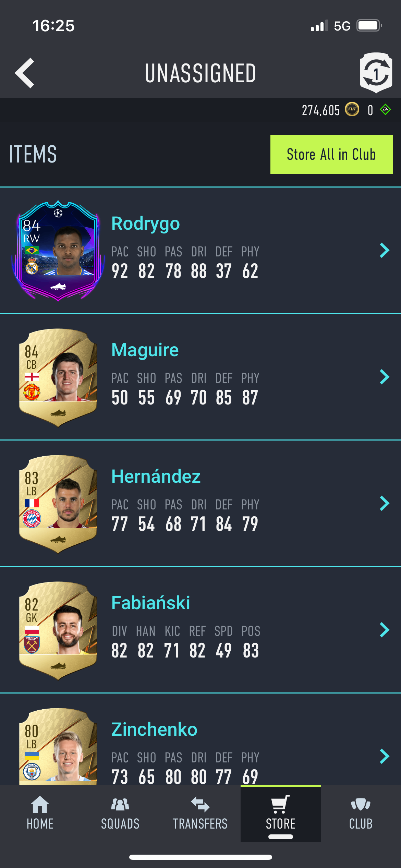Image resolution: width=401 pixels, height=868 pixels.
Task: Expand Rodrygo item details chevron
Action: click(385, 250)
